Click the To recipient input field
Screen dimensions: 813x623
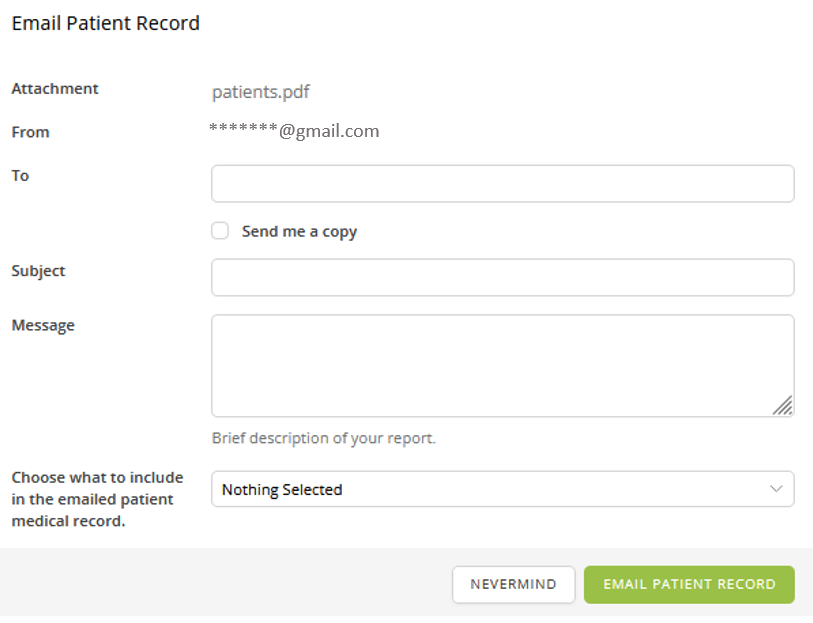point(502,184)
